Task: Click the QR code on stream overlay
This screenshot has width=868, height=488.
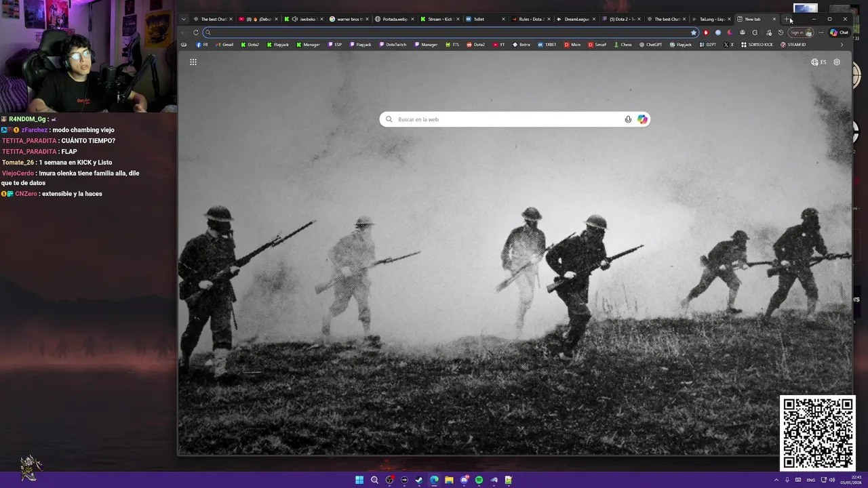Action: pos(817,433)
